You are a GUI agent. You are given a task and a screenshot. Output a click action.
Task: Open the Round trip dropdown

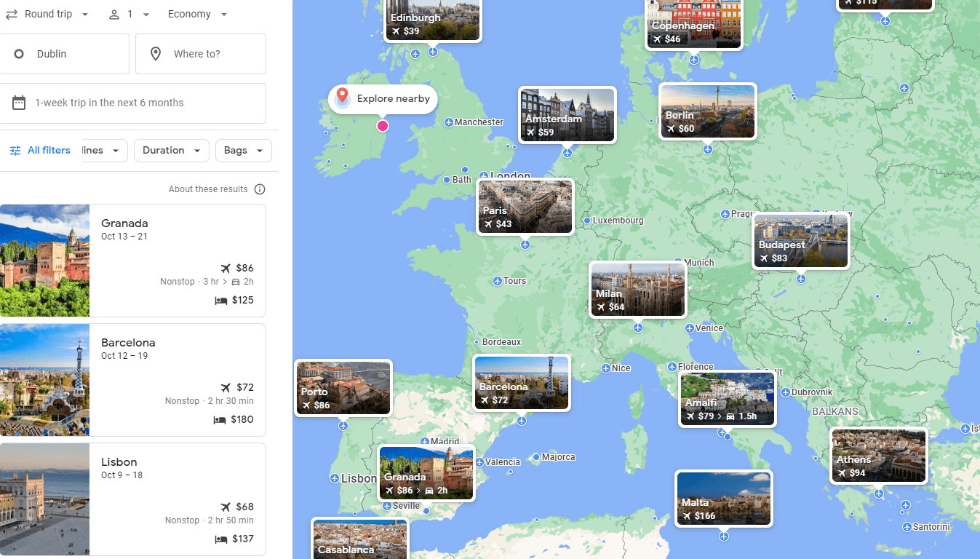point(48,15)
